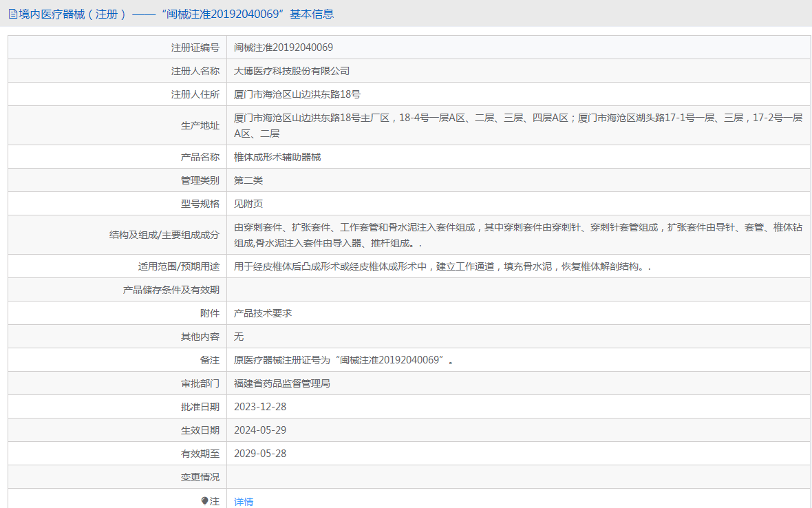Click the effective date 2024-05-29
The width and height of the screenshot is (812, 508).
coord(260,430)
